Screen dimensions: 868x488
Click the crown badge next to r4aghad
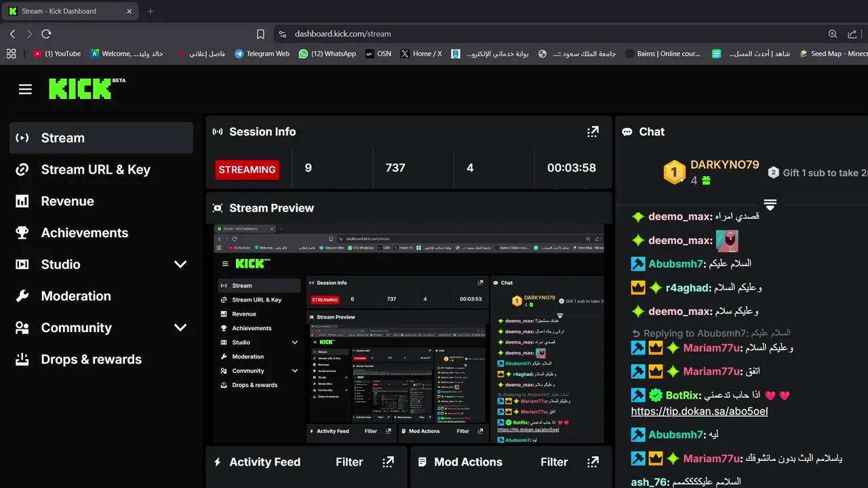pyautogui.click(x=638, y=287)
